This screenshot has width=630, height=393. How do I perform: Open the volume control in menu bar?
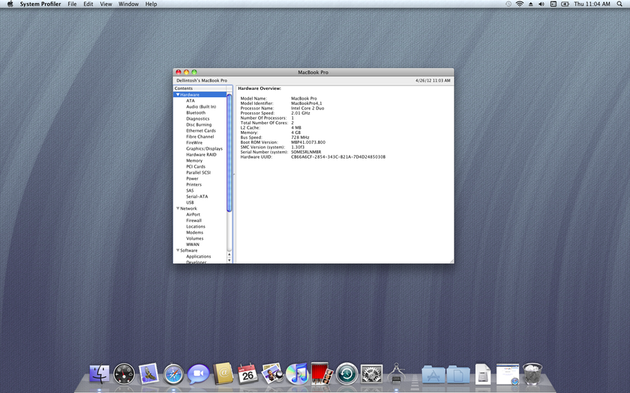point(542,4)
